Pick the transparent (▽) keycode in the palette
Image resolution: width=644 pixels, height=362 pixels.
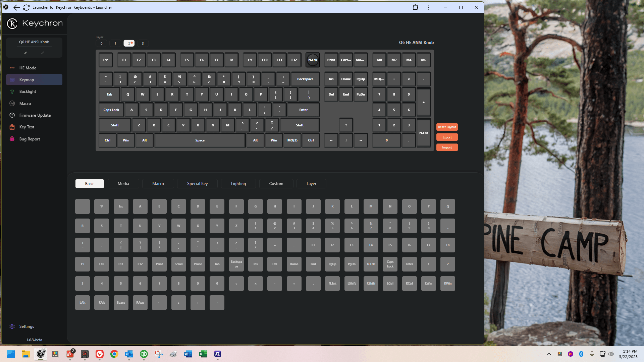pyautogui.click(x=102, y=206)
